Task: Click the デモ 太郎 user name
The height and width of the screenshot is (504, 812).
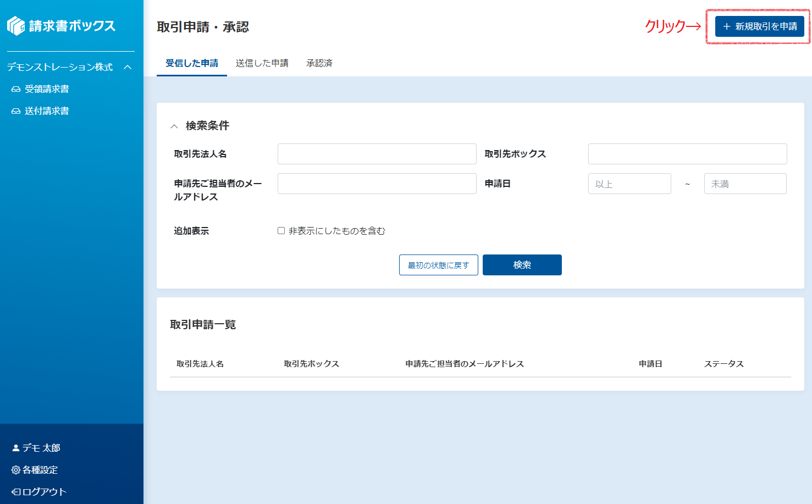Action: tap(41, 448)
